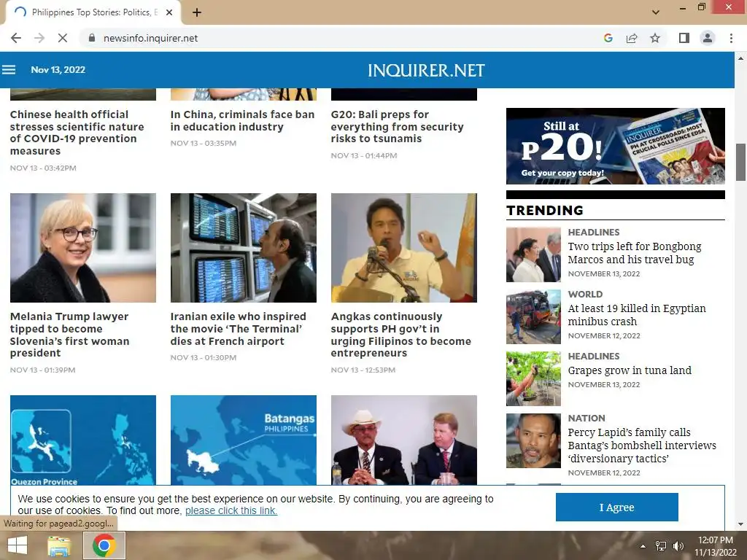
Task: Expand the tab search chevron
Action: [656, 12]
